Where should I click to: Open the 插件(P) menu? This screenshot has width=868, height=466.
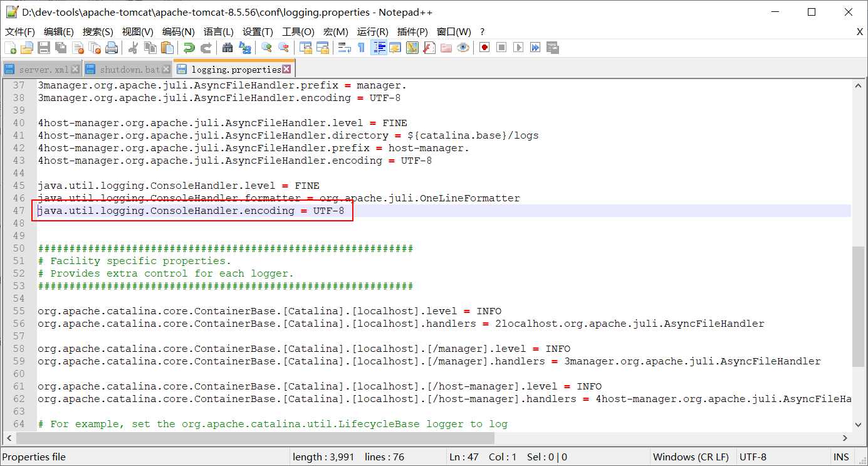tap(412, 32)
